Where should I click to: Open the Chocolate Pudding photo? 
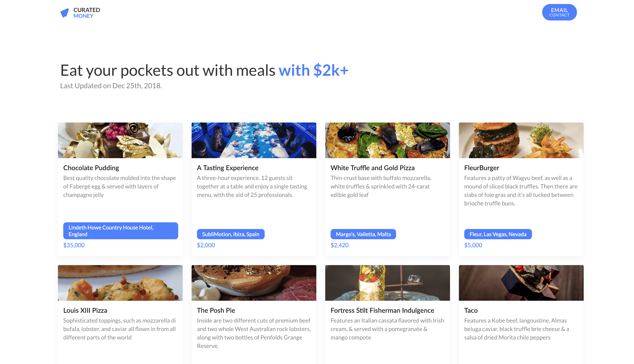point(120,140)
